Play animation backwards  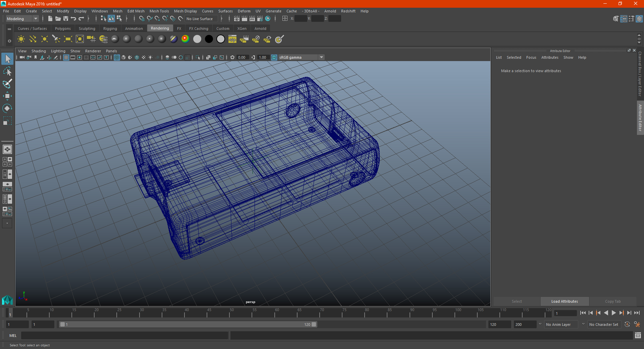coord(606,313)
